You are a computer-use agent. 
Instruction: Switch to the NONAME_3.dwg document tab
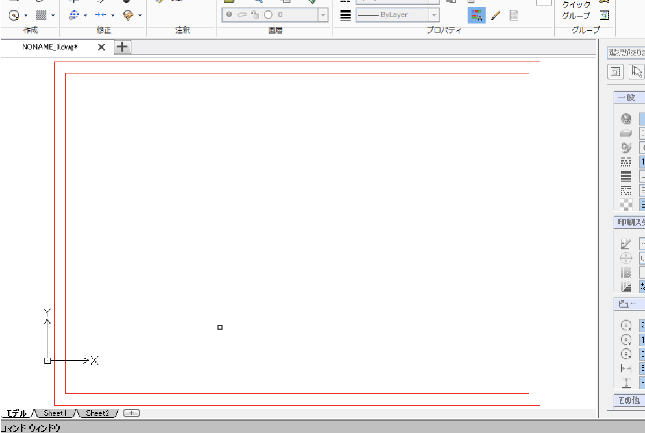coord(50,47)
